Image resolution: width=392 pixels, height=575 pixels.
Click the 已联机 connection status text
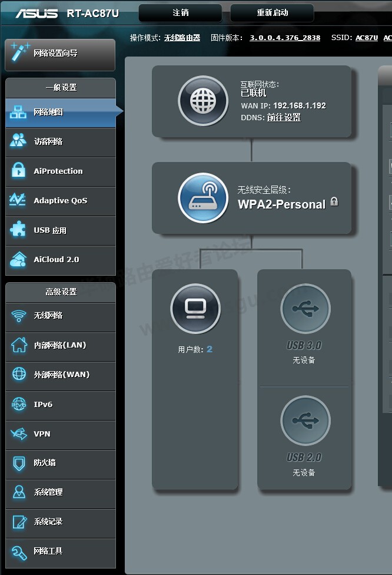pos(254,93)
